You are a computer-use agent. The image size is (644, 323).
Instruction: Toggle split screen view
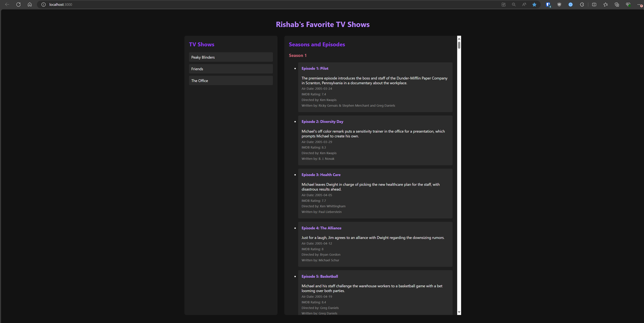tap(594, 4)
